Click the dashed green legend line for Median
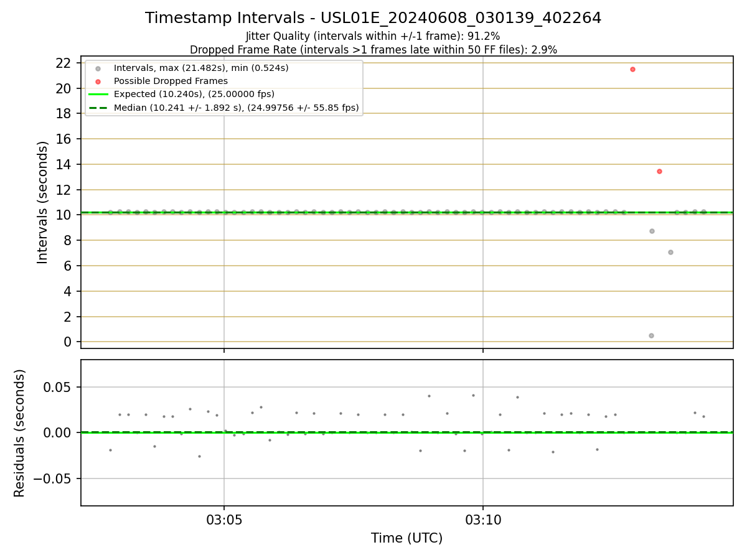 coord(98,108)
